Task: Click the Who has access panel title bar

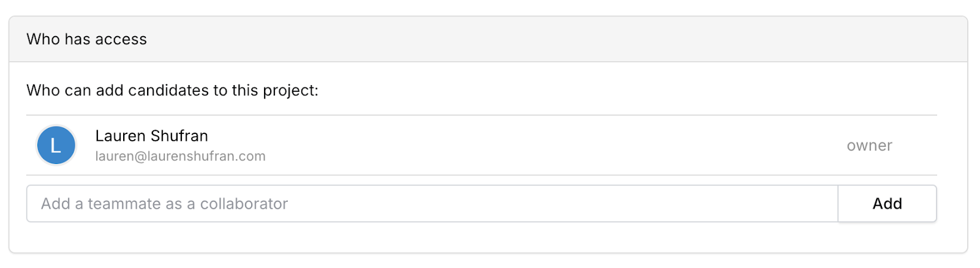Action: point(488,39)
